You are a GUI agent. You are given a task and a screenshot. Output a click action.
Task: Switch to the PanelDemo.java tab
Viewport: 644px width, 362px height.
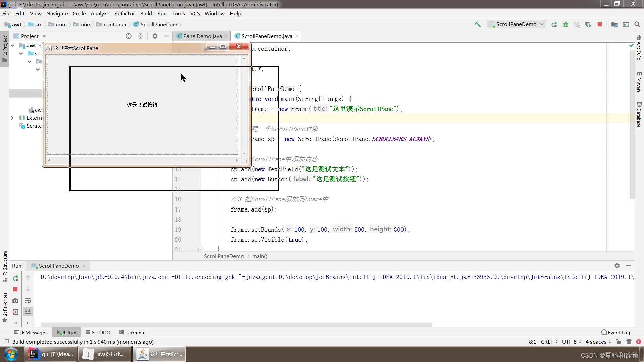(x=201, y=36)
